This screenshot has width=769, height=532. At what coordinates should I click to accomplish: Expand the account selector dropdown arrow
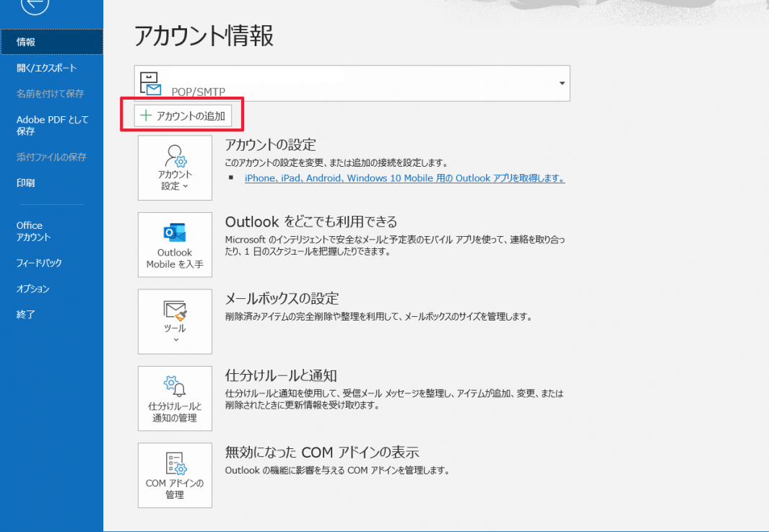(562, 83)
